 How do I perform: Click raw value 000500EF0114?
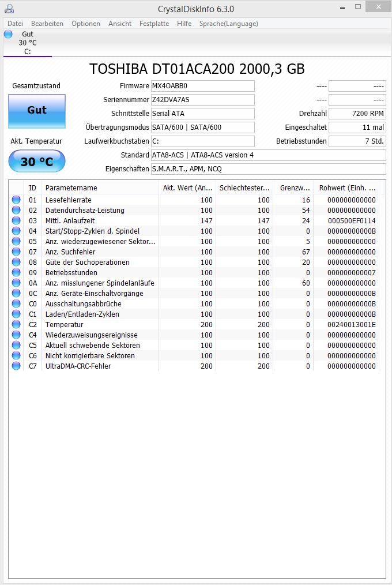352,220
